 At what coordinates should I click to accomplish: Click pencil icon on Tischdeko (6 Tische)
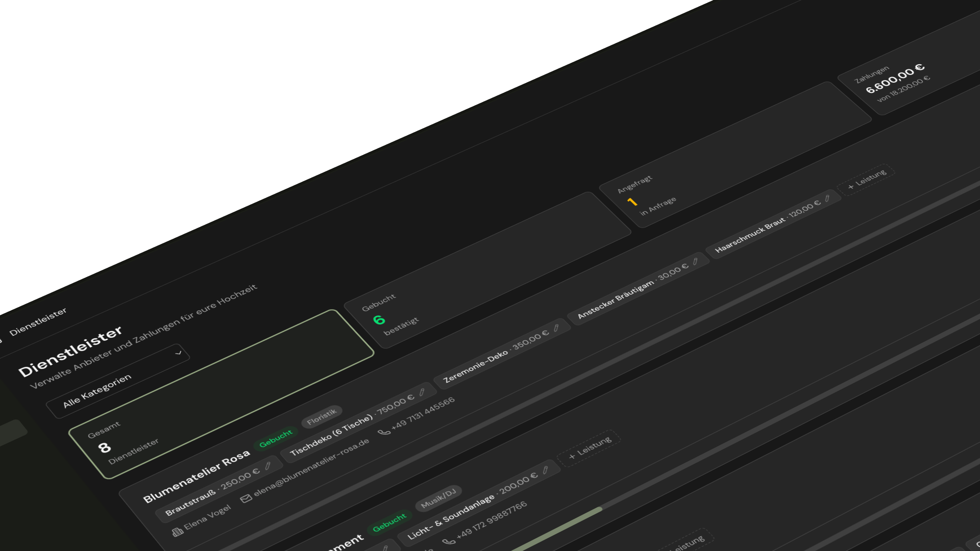click(422, 392)
